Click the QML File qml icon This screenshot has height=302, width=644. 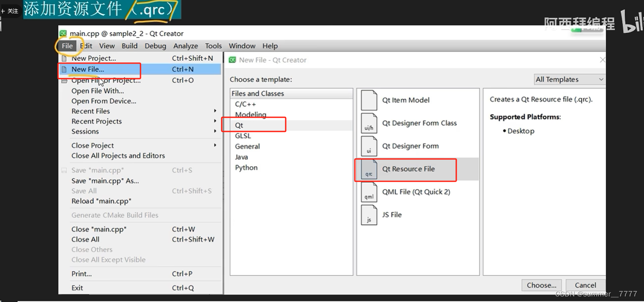click(369, 192)
